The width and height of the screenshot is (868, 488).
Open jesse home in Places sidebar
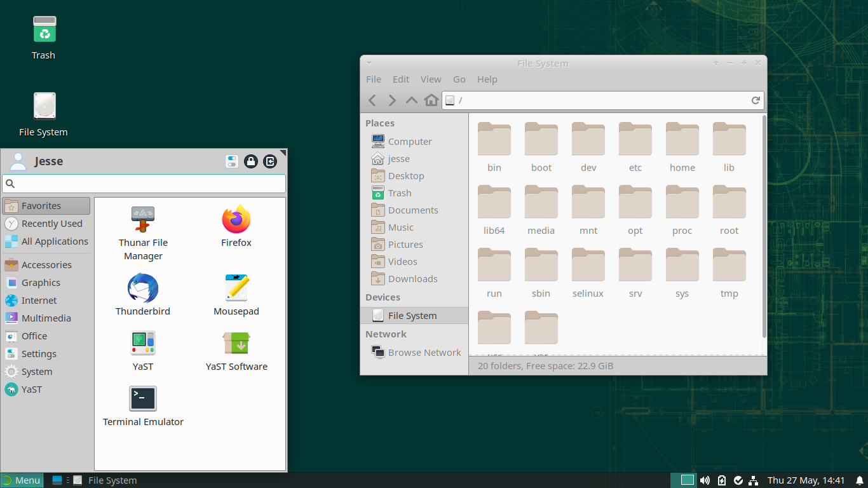pyautogui.click(x=414, y=159)
